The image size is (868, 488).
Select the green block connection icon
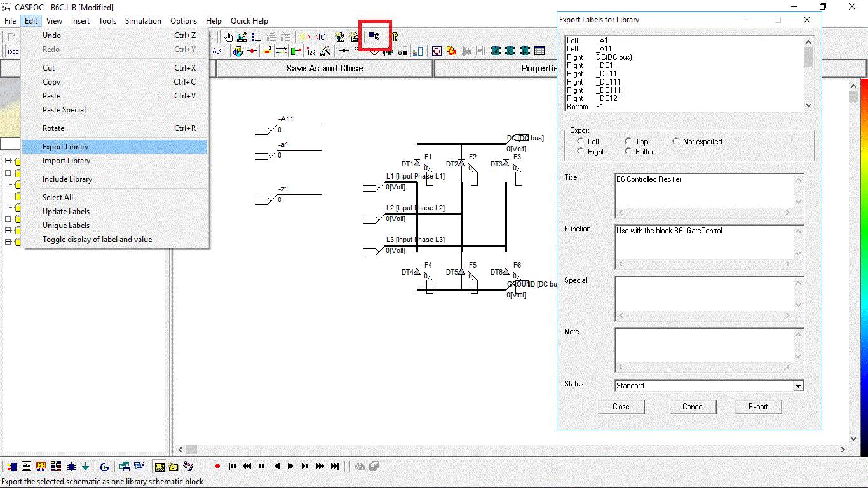tap(295, 51)
